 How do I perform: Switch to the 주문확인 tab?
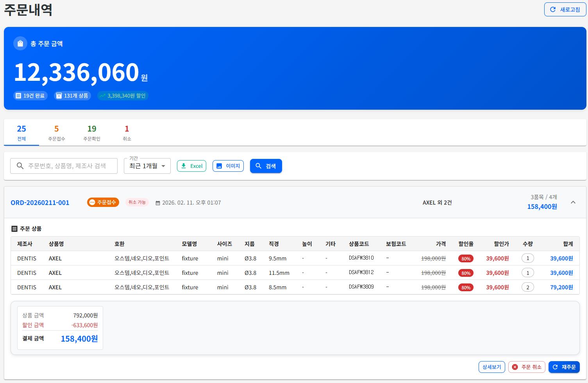coord(92,133)
